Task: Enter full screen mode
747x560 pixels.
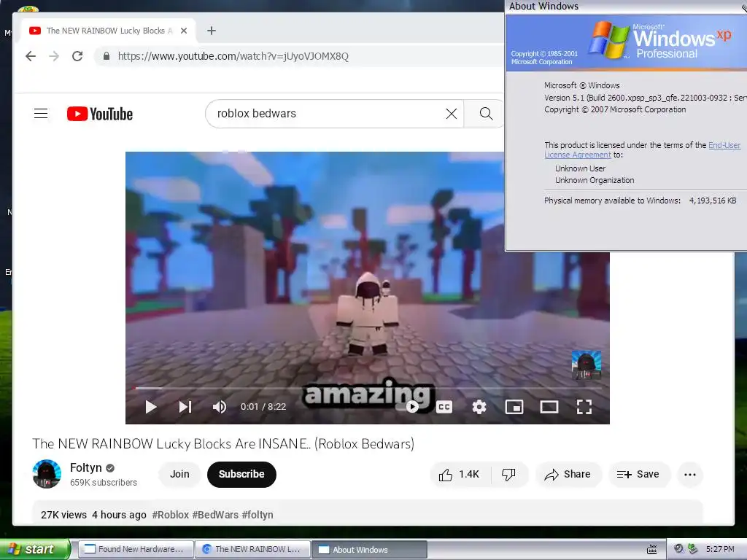Action: tap(584, 407)
